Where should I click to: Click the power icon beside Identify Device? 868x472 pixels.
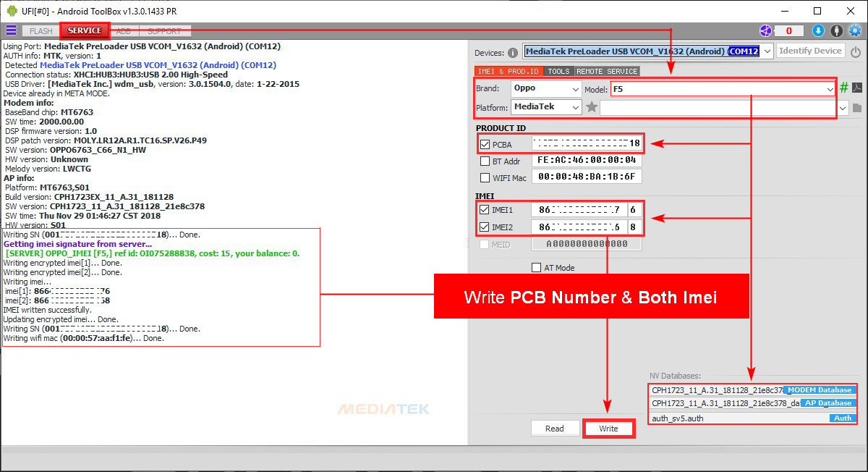coord(856,51)
